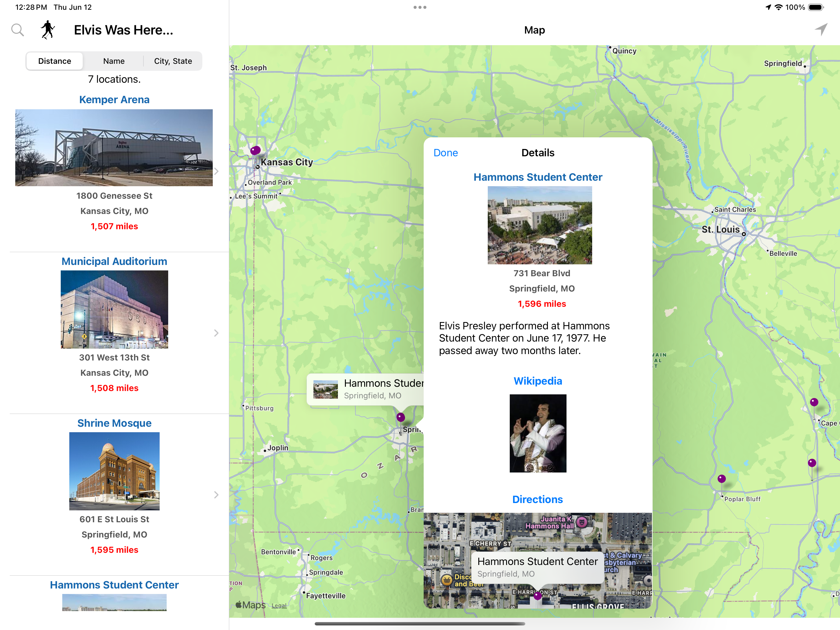
Task: Tap the Wi-Fi status icon
Action: 778,7
